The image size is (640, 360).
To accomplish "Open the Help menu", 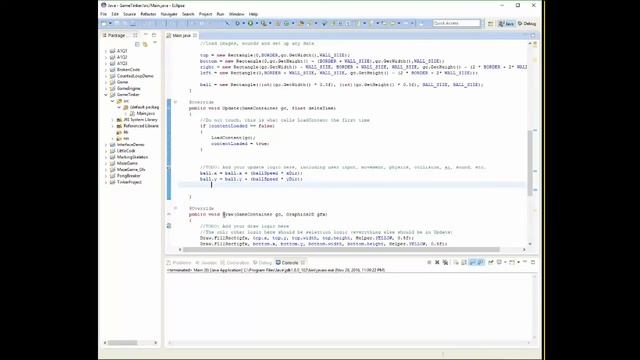I will point(253,14).
